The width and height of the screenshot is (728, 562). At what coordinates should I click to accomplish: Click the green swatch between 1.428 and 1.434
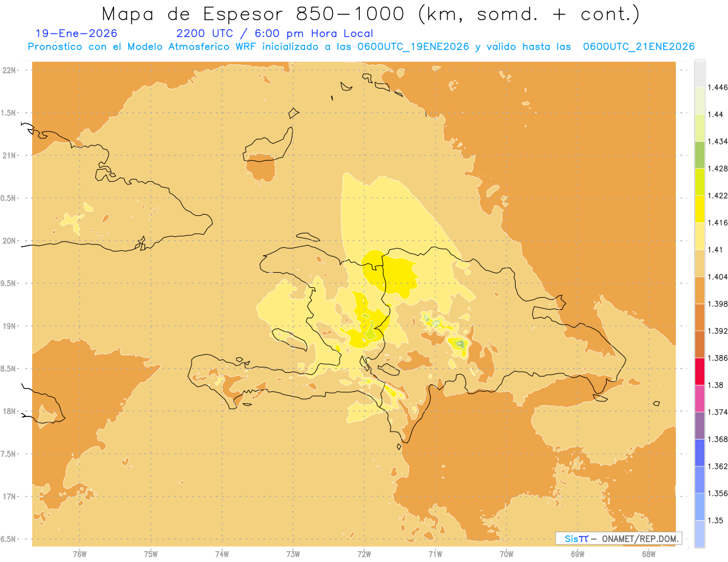coord(699,155)
